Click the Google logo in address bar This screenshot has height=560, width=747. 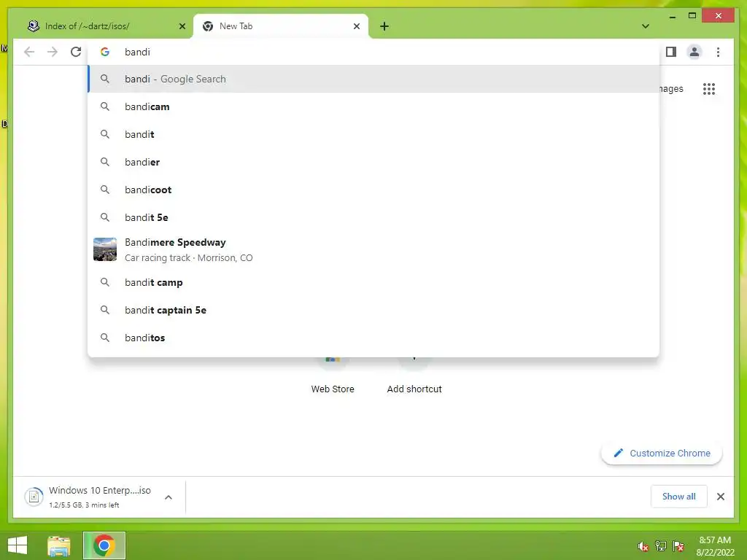pyautogui.click(x=105, y=52)
